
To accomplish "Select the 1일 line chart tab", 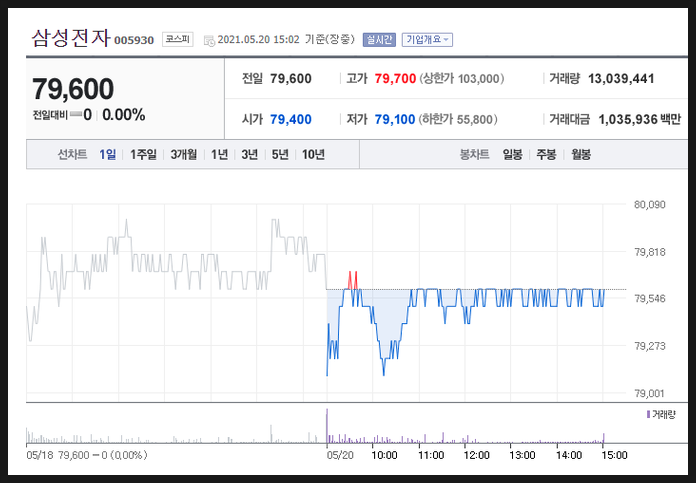I will pos(107,154).
